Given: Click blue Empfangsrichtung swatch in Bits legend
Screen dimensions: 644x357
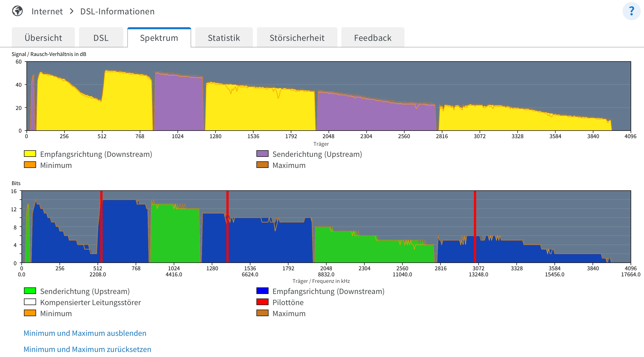Looking at the screenshot, I should point(262,291).
